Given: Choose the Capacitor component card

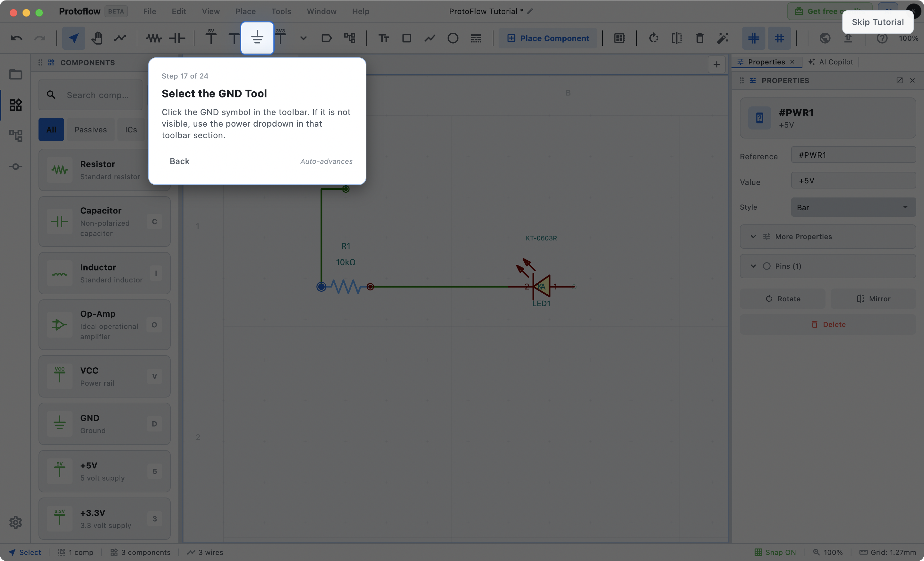Looking at the screenshot, I should tap(104, 222).
